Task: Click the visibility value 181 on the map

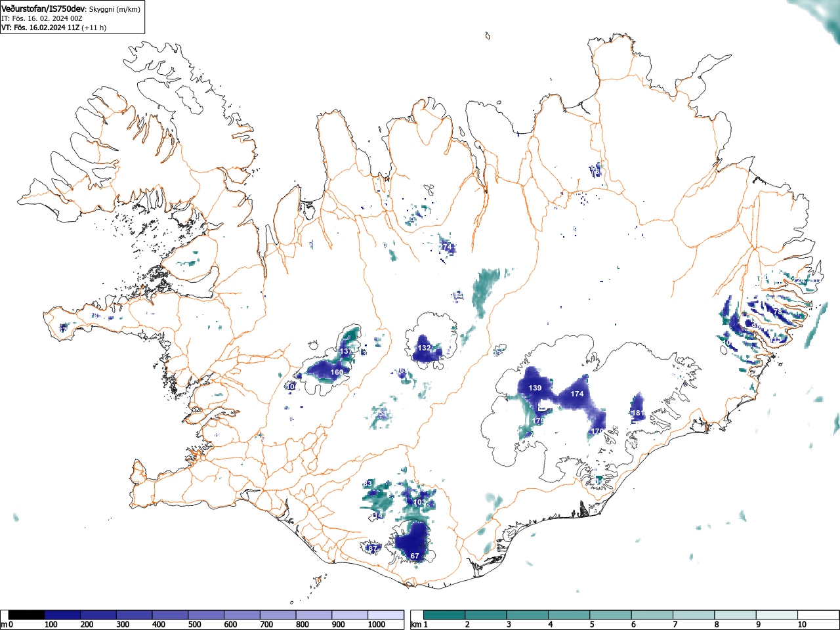Action: tap(637, 413)
